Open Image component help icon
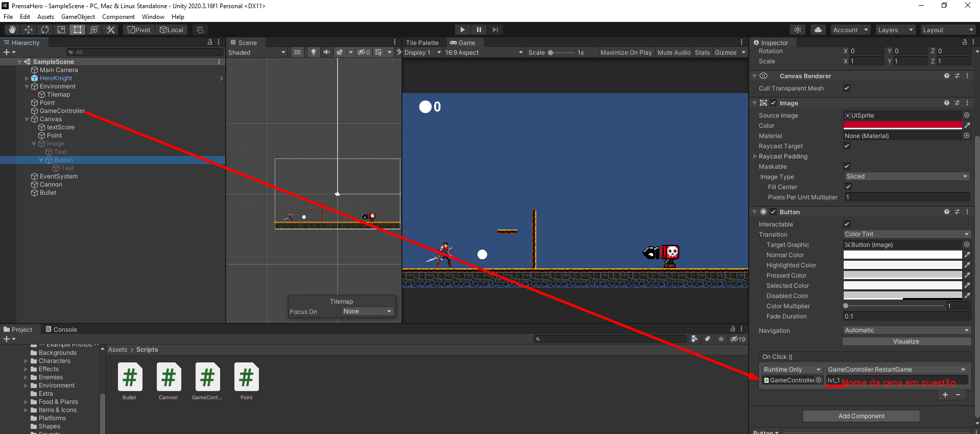Screen dimensions: 980x434 click(x=947, y=103)
